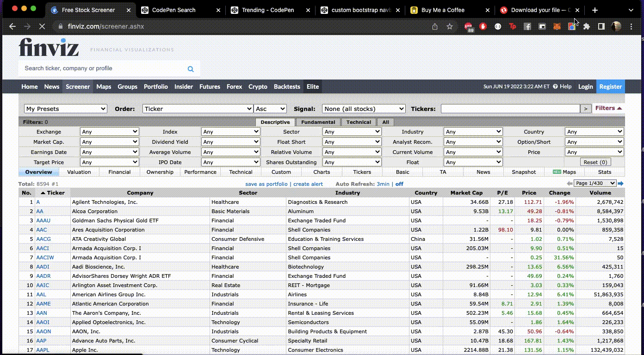Sort table by Volume column header
This screenshot has height=355, width=644.
coord(600,193)
